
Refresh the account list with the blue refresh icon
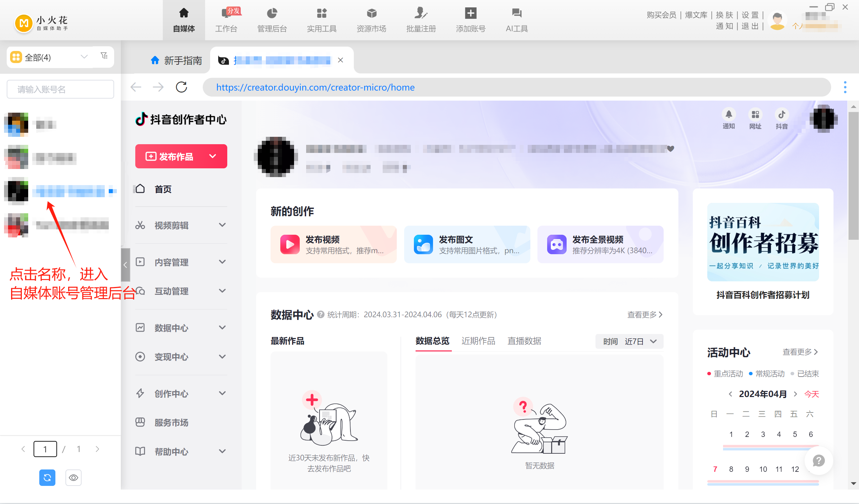[x=47, y=478]
